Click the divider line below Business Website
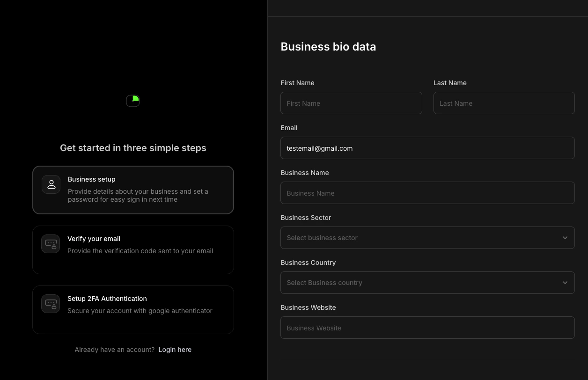The image size is (588, 380). point(427,359)
